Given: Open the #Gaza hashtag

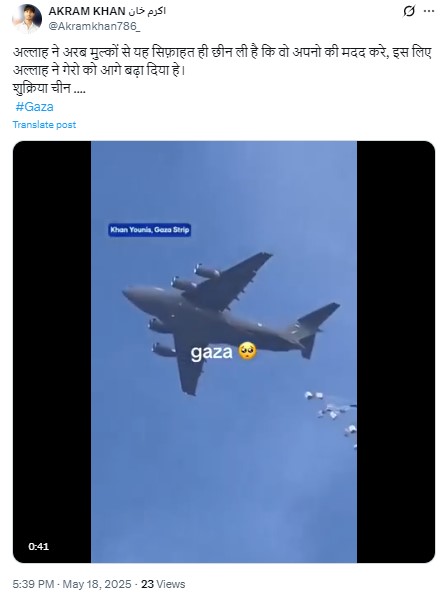Looking at the screenshot, I should 34,107.
